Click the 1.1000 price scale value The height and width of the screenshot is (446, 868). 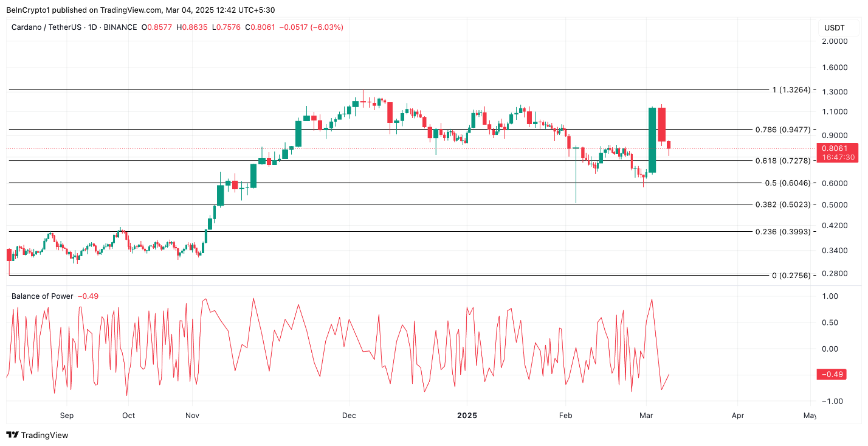tap(835, 112)
